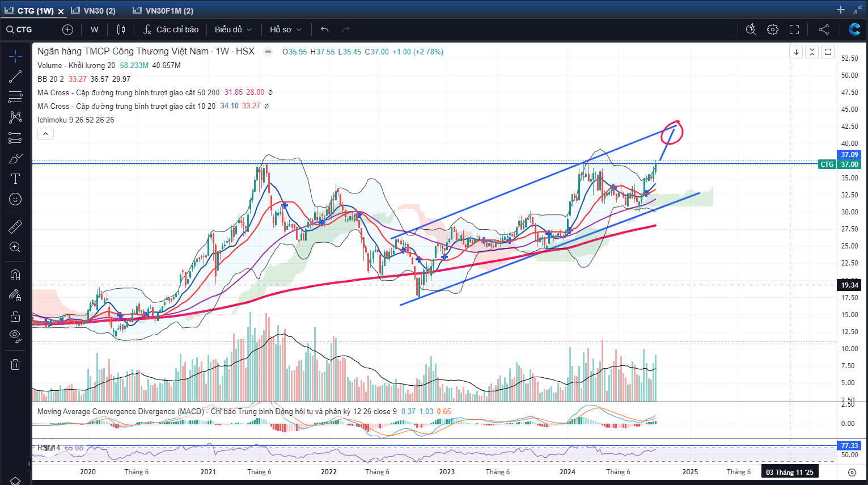Click the move pane down arrow
Image resolution: width=868 pixels, height=485 pixels.
796,52
